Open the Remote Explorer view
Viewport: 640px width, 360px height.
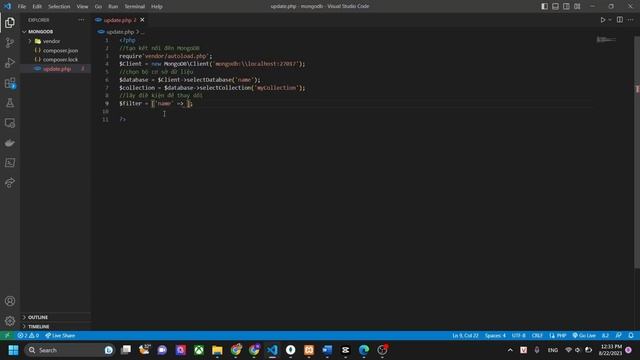pyautogui.click(x=10, y=123)
